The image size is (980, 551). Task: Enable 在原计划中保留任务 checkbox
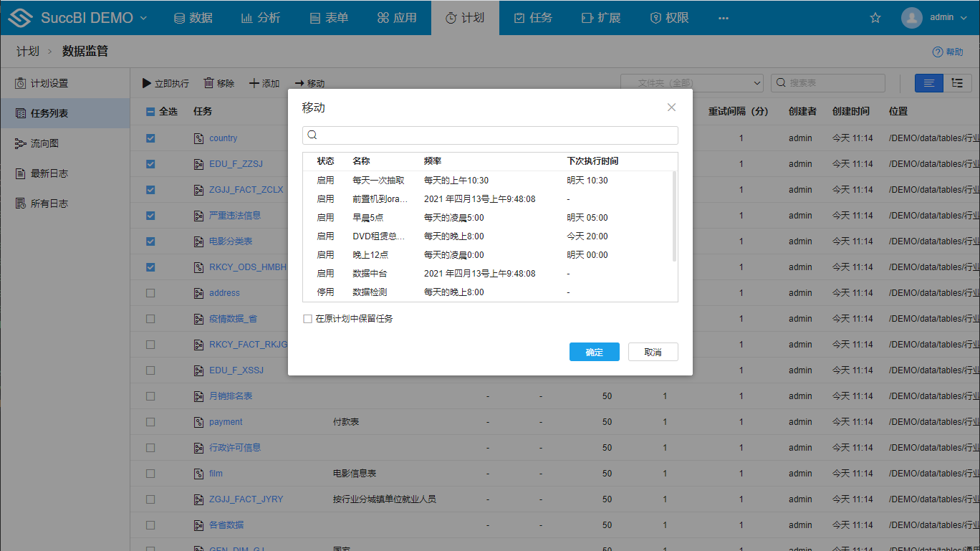pyautogui.click(x=307, y=317)
